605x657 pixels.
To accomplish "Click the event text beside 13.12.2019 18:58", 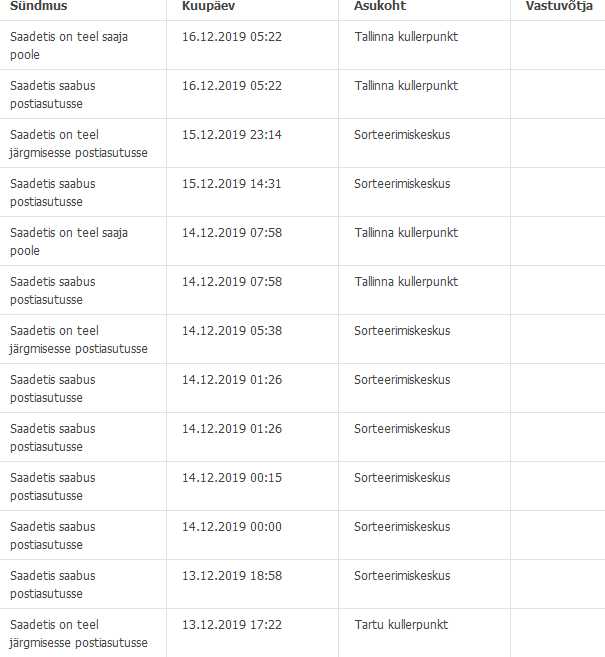I will pyautogui.click(x=53, y=585).
